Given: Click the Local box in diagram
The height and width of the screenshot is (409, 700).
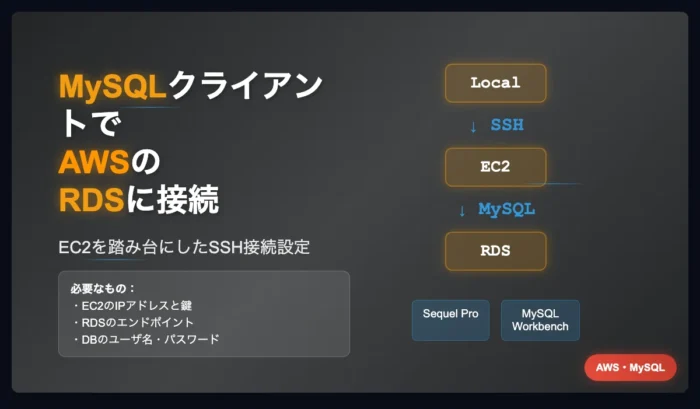Looking at the screenshot, I should coord(496,83).
